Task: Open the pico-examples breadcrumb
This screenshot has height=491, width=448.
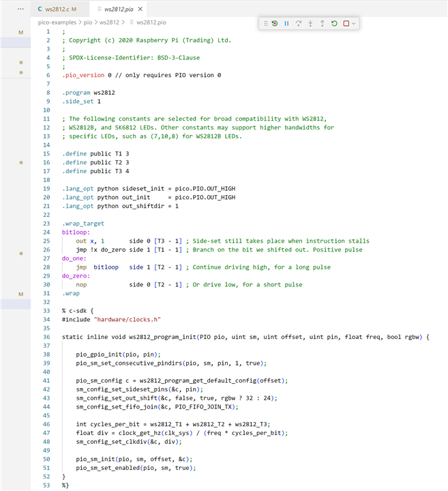Action: [59, 22]
